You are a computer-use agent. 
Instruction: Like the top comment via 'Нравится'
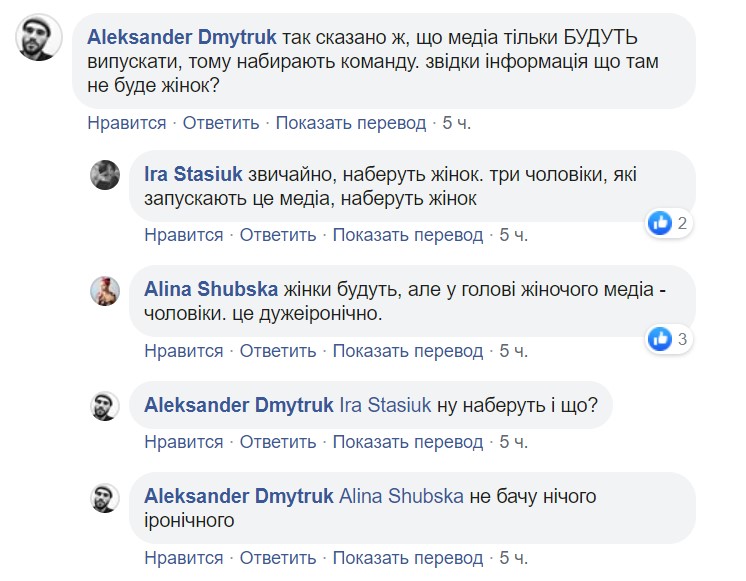click(x=127, y=123)
